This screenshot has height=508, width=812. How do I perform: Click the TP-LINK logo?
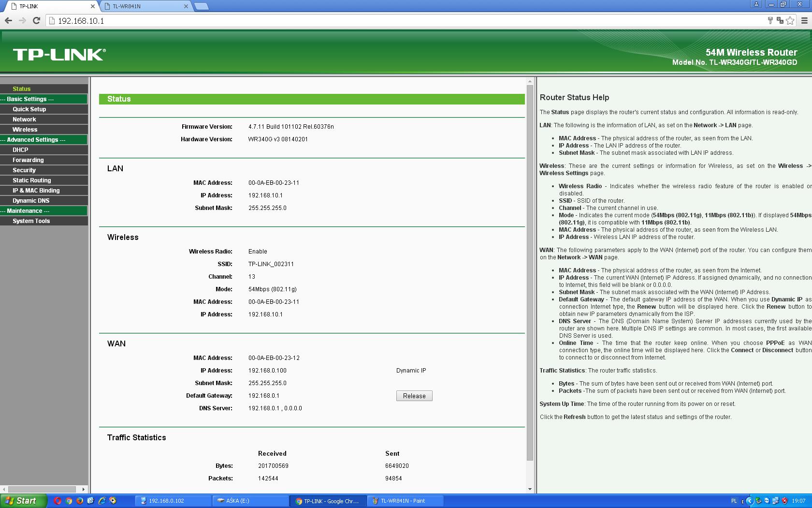tap(59, 54)
